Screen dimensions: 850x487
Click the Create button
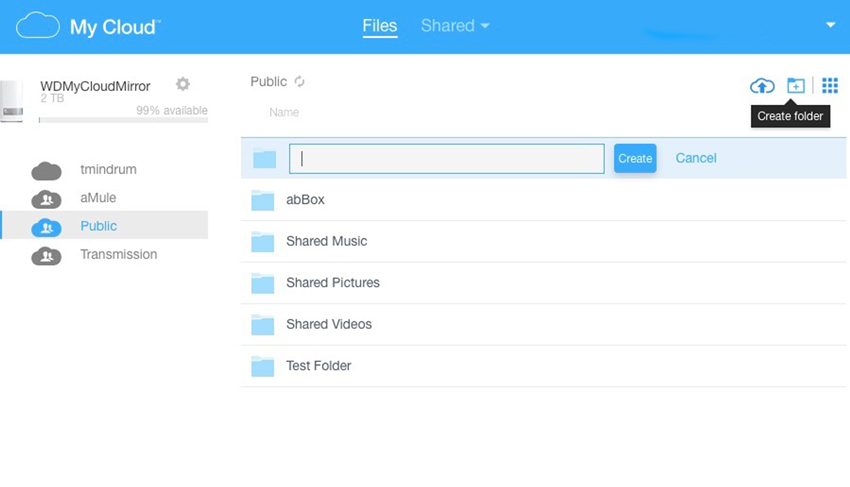coord(635,158)
